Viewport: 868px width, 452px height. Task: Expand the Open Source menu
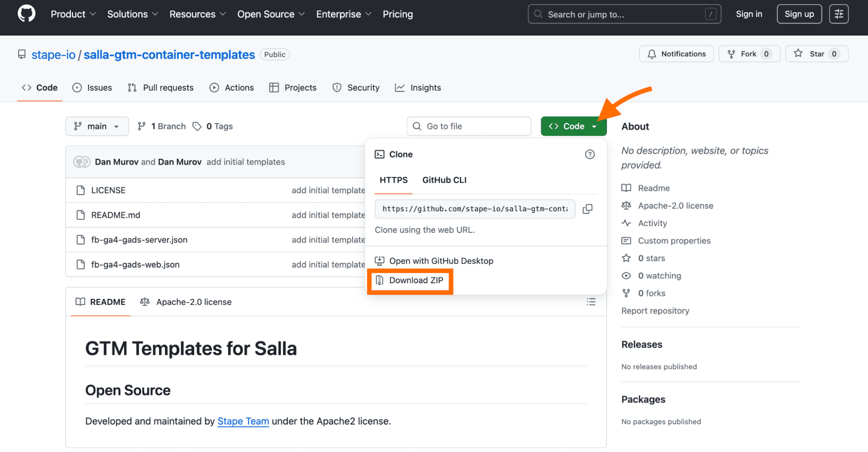point(271,14)
